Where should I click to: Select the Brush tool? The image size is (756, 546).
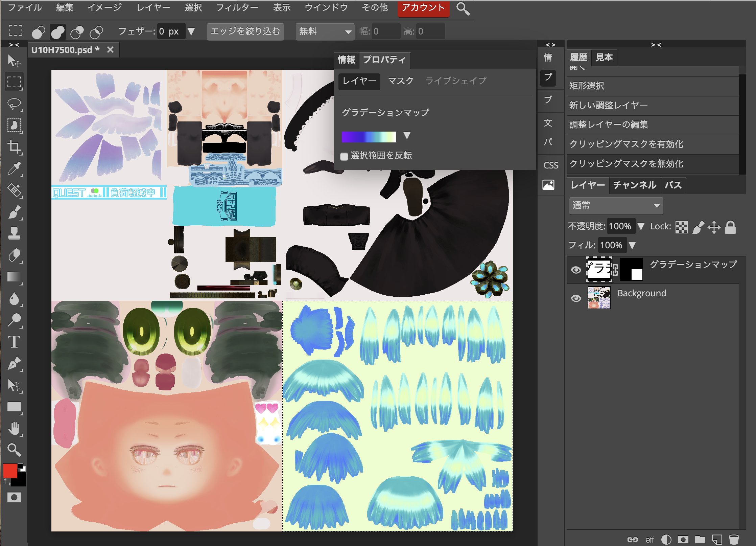15,211
